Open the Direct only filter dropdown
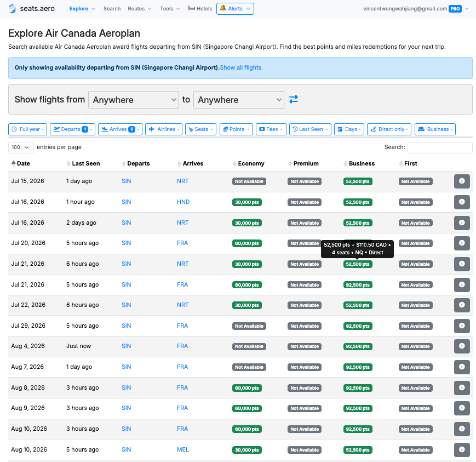The image size is (476, 462). tap(389, 129)
